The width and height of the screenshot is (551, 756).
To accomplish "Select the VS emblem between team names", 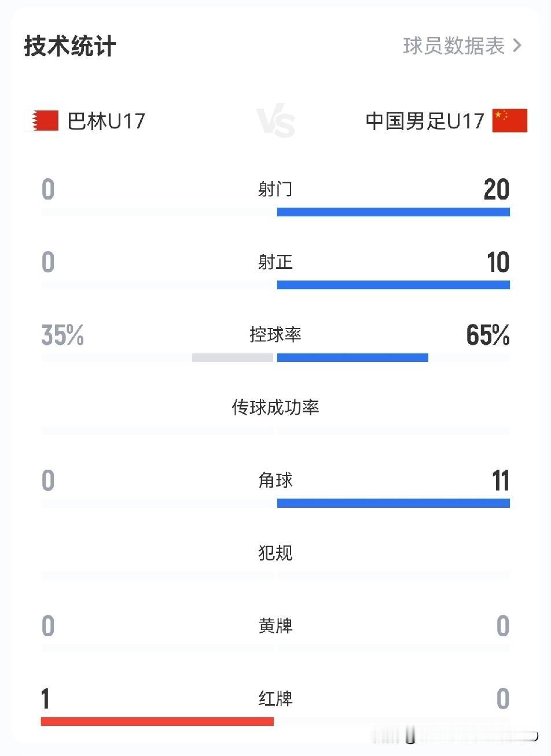I will (x=275, y=120).
